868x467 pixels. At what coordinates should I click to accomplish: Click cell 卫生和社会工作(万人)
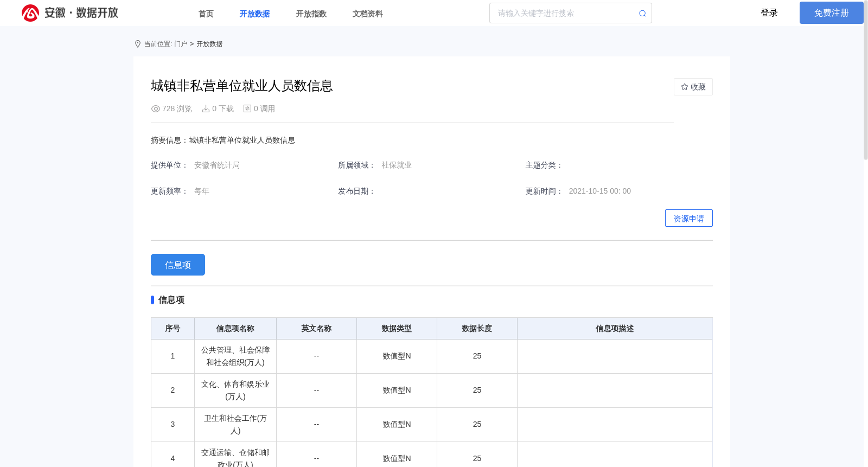(x=235, y=425)
